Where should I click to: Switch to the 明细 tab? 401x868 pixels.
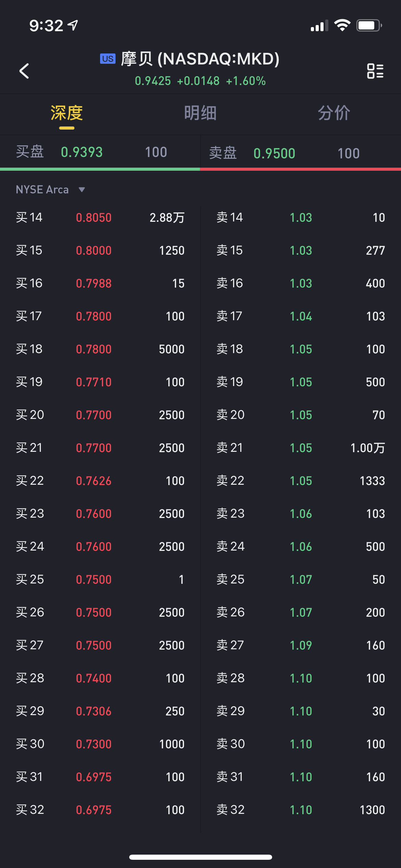pos(200,113)
